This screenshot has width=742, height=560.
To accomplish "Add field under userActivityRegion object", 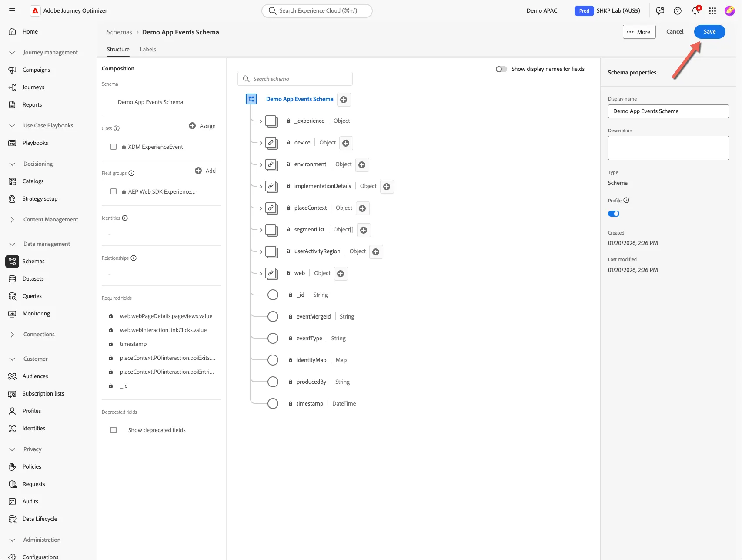I will tap(376, 252).
